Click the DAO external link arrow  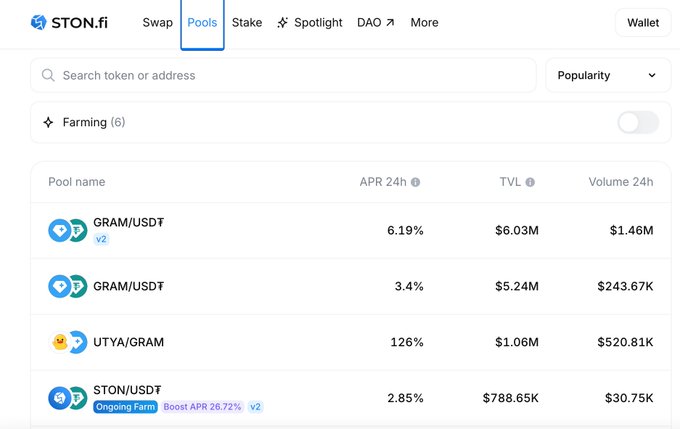click(x=390, y=22)
